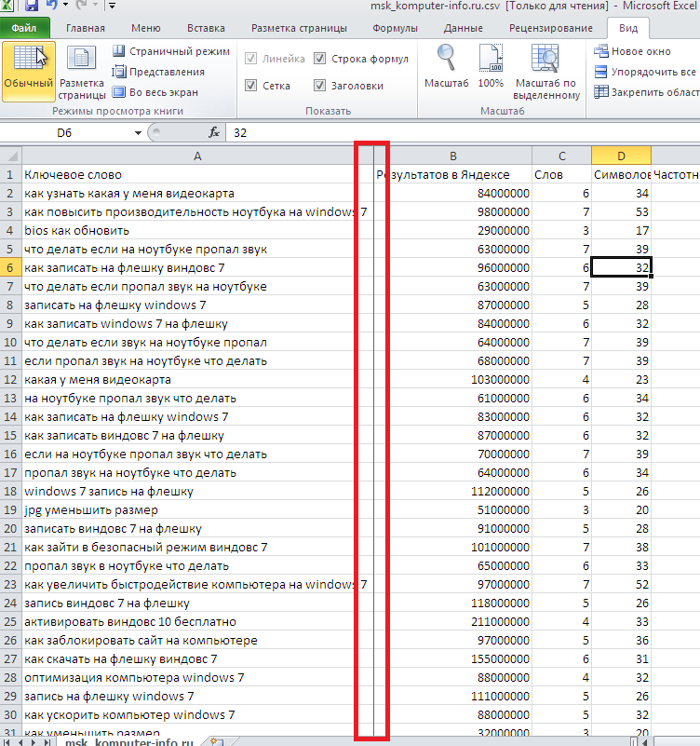Open Новое окно new window
700x746 pixels.
(632, 51)
